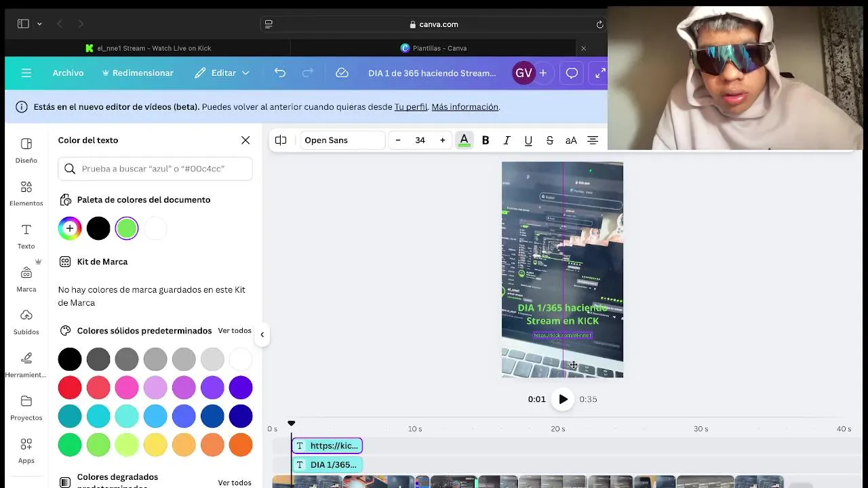Open the Redimensionar option

(x=138, y=73)
